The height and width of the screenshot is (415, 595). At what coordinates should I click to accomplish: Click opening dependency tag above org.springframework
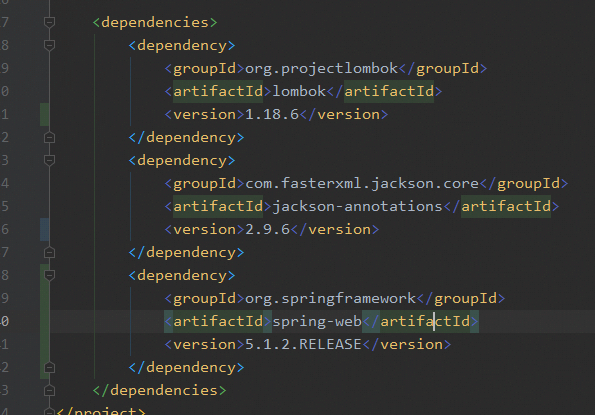coord(182,276)
